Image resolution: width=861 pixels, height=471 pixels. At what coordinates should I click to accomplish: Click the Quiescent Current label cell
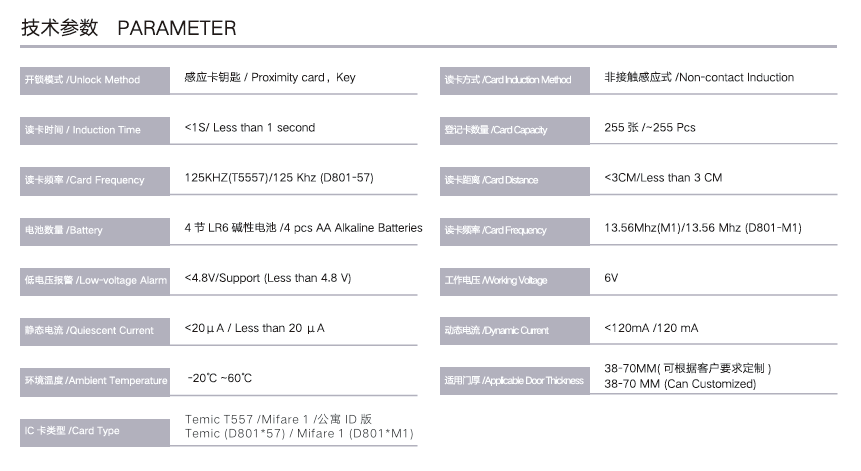[95, 330]
